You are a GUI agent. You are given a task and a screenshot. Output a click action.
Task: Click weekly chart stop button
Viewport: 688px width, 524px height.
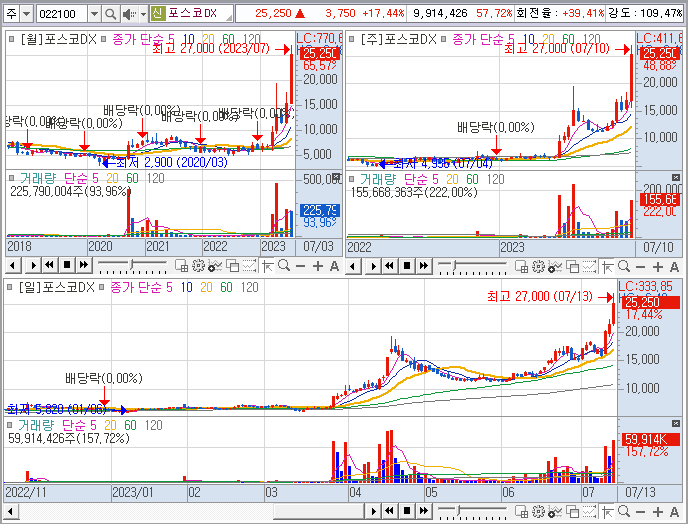tap(407, 266)
